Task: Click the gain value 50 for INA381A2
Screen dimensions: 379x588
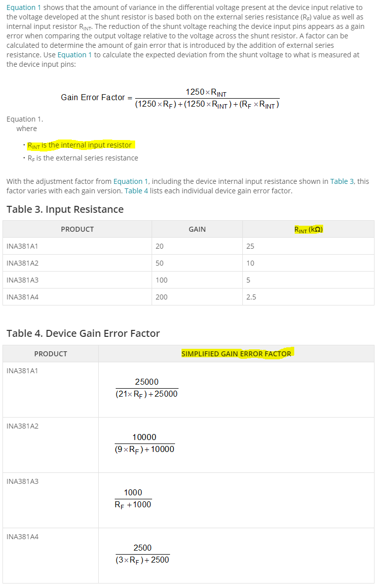Action: (x=160, y=263)
